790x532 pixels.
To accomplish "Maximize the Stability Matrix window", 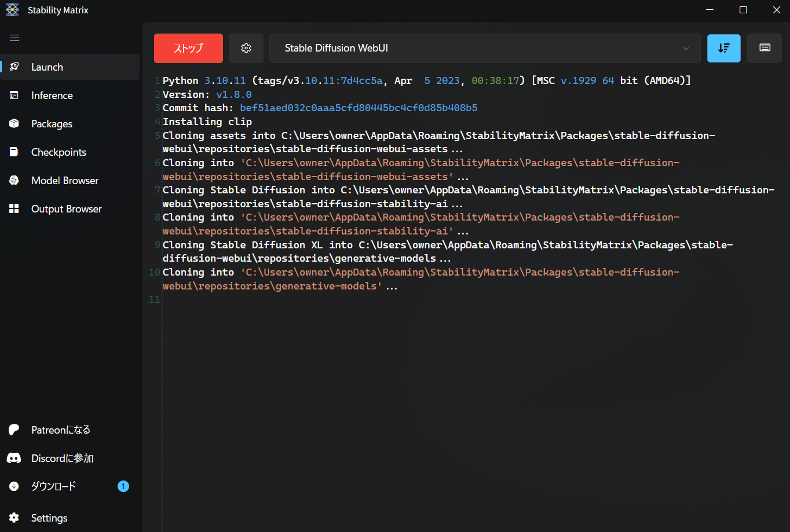I will (x=743, y=10).
